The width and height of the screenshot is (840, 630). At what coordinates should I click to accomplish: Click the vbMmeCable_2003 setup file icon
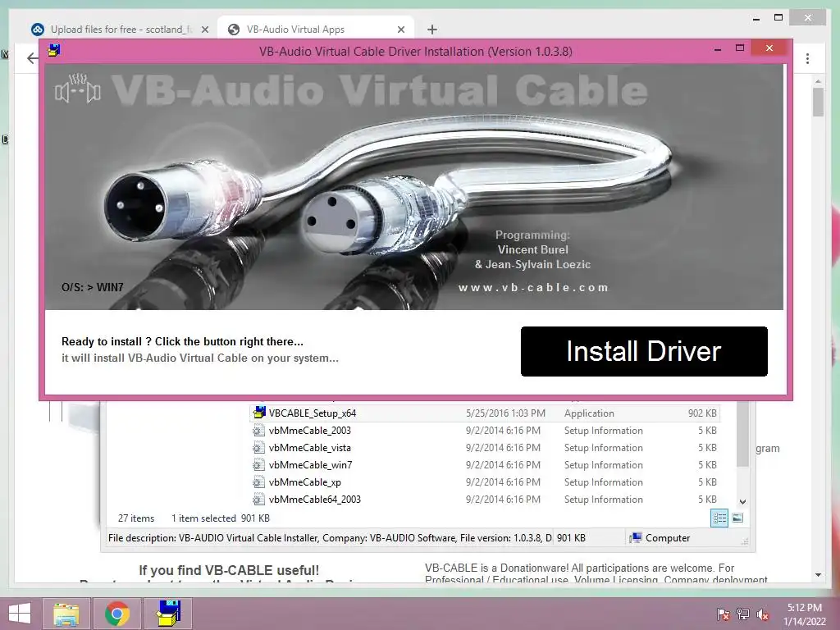[x=258, y=431]
